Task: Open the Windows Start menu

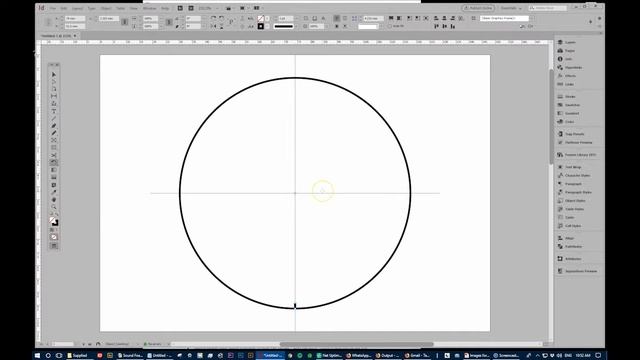Action: [38, 356]
